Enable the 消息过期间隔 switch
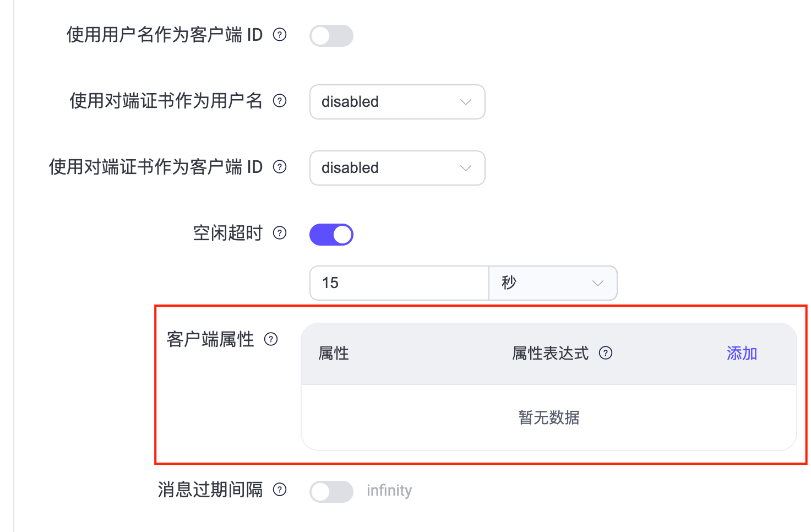Image resolution: width=811 pixels, height=532 pixels. tap(331, 491)
